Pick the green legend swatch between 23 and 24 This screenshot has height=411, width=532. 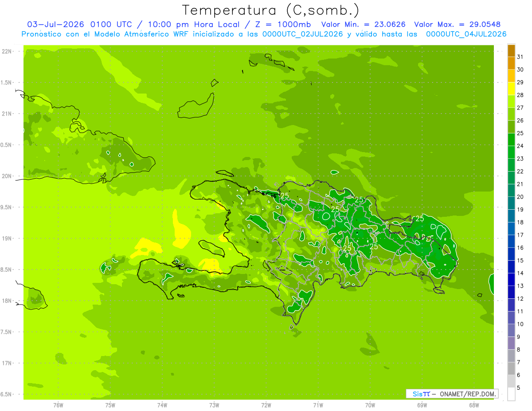click(511, 152)
